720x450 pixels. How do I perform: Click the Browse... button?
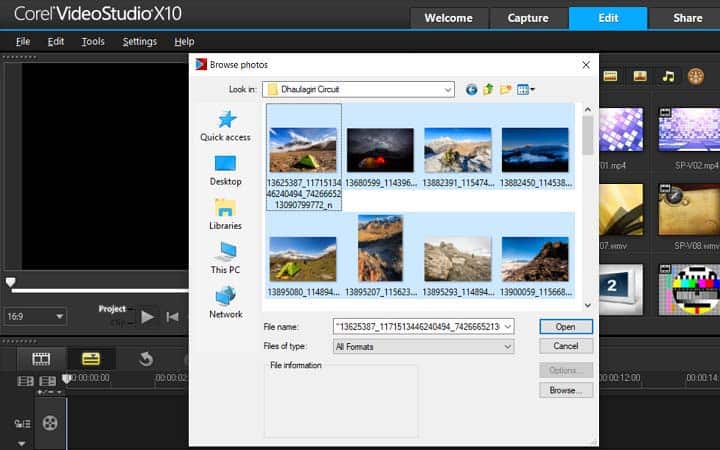point(566,390)
